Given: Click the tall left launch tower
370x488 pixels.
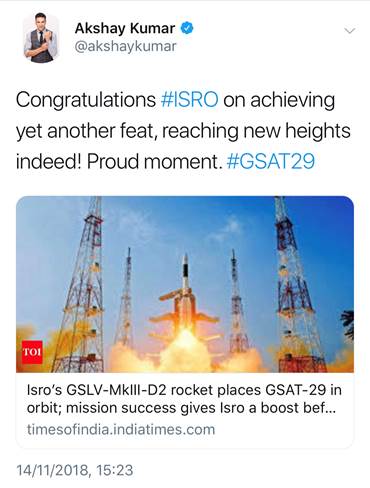Looking at the screenshot, I should [83, 284].
